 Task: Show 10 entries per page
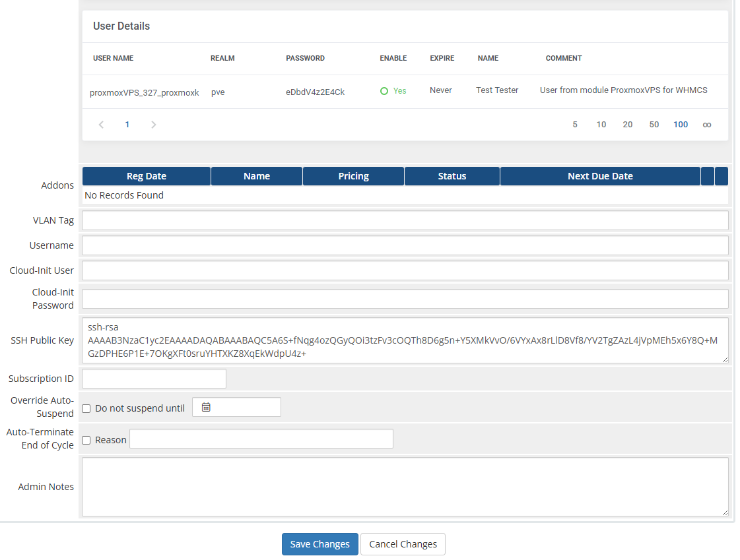[x=601, y=125]
